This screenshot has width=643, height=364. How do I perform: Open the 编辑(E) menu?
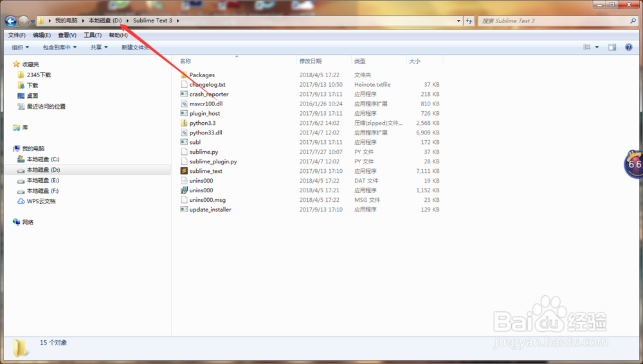coord(42,35)
